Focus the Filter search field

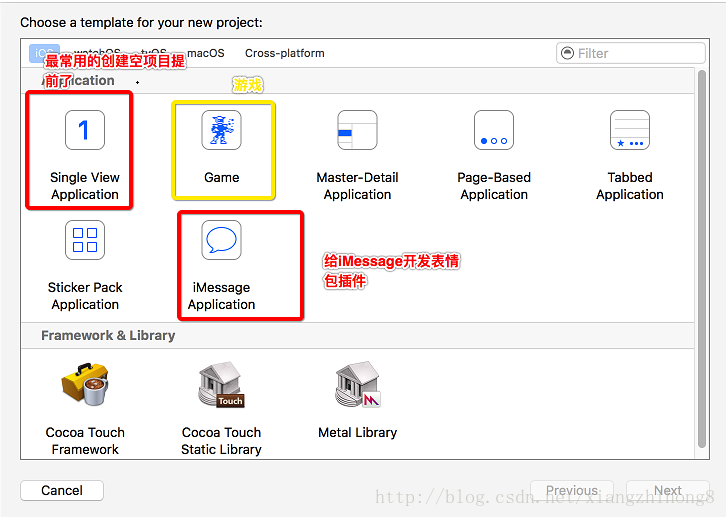(631, 53)
